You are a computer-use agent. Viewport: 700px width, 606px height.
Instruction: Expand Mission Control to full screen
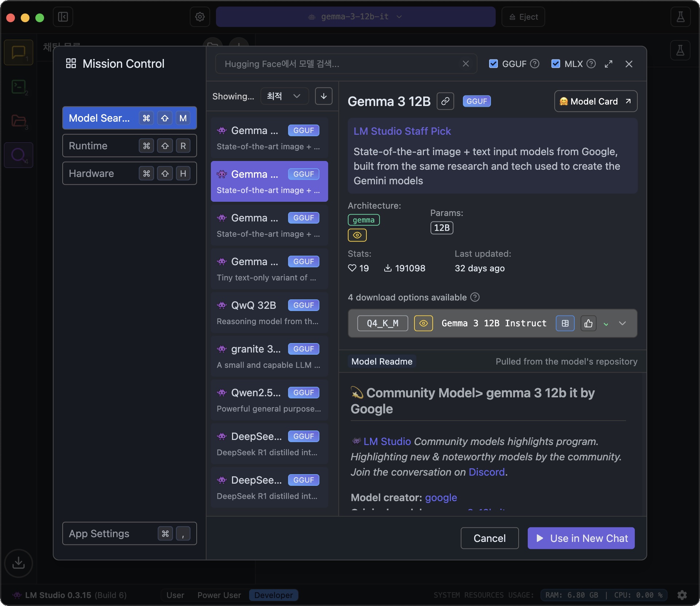(609, 64)
